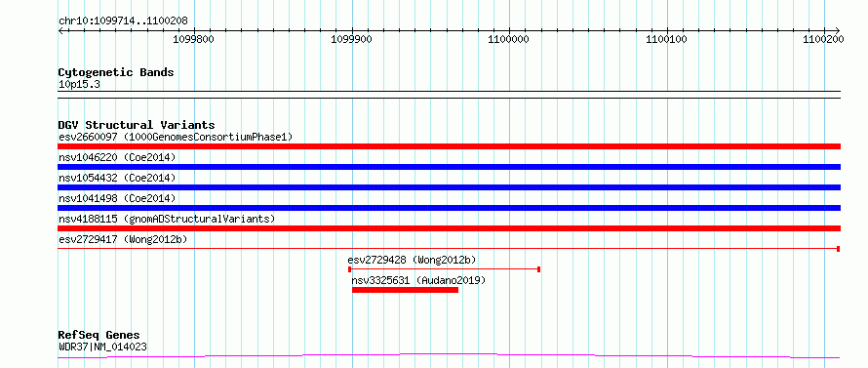Click the esv2729428 (Wong2012b) variant label

point(412,260)
